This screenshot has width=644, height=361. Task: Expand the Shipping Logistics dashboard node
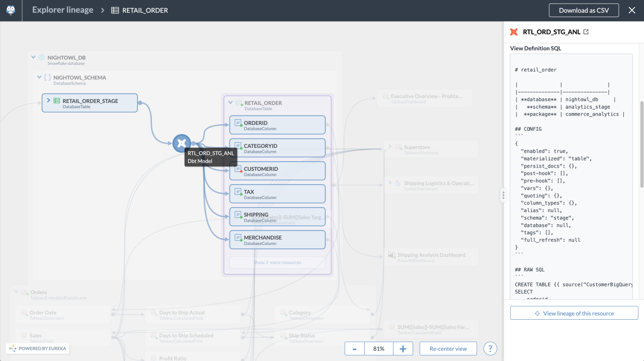(x=389, y=184)
